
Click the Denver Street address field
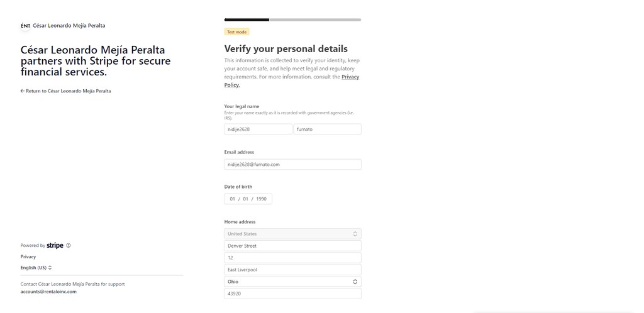[292, 246]
